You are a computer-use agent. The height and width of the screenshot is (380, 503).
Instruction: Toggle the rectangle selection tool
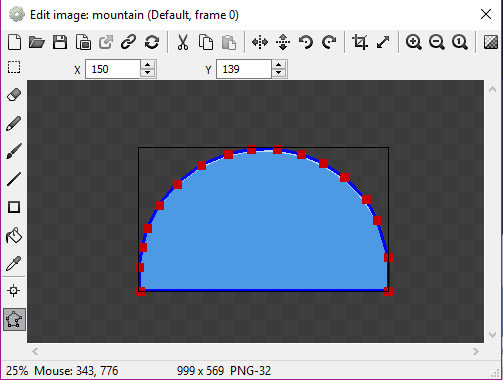point(14,67)
